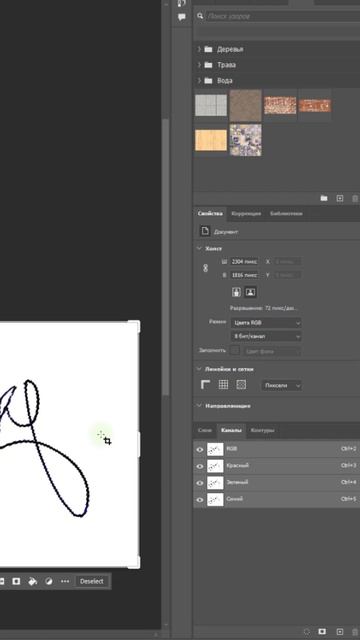The image size is (360, 640).
Task: Toggle grid icon in Rulers and Grids
Action: [x=223, y=384]
